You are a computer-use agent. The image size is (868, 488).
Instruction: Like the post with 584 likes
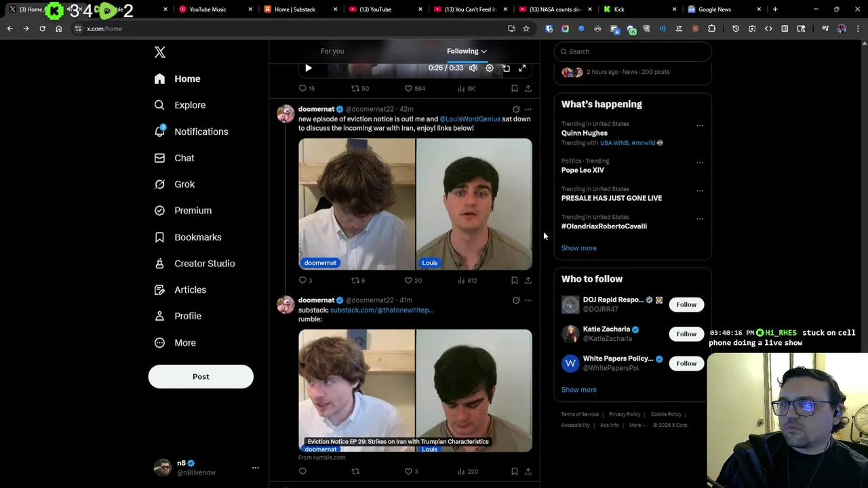(x=415, y=89)
